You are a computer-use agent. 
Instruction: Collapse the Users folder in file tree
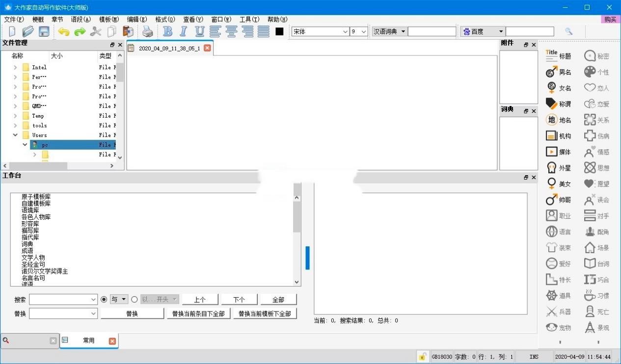[15, 135]
